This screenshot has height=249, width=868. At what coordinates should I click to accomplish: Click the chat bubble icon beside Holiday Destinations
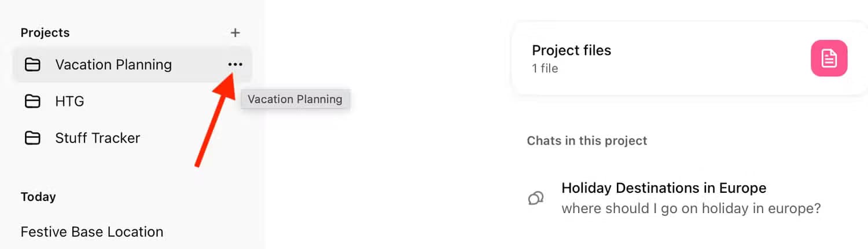(x=536, y=198)
